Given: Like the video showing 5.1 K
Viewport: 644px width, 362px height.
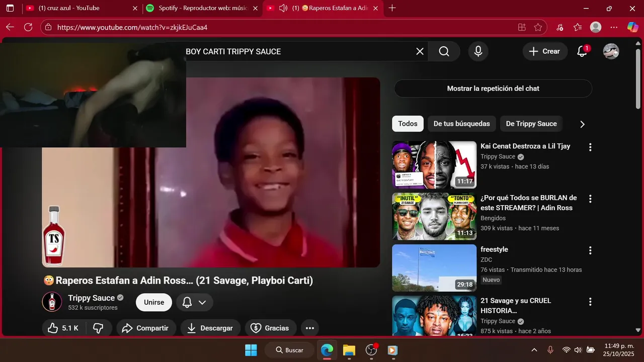Looking at the screenshot, I should [x=64, y=328].
